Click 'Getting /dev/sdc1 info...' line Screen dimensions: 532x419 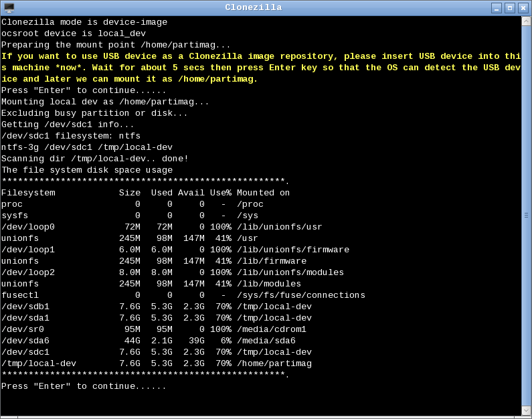68,124
